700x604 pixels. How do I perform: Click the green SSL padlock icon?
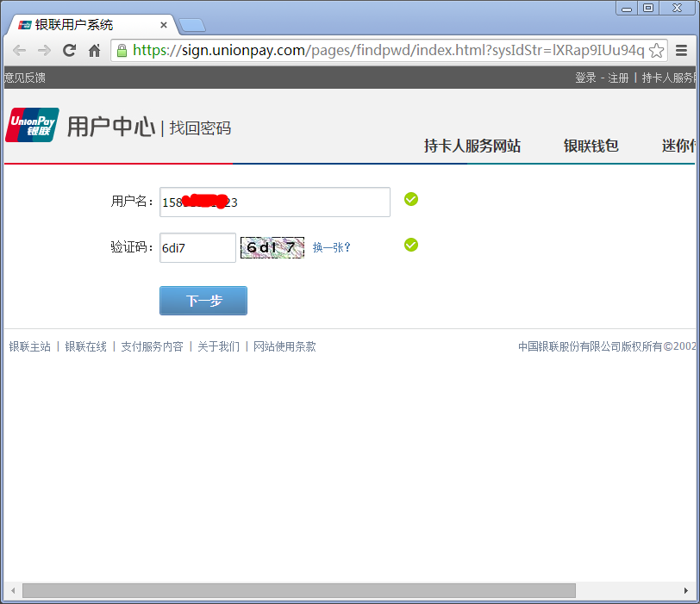point(122,51)
